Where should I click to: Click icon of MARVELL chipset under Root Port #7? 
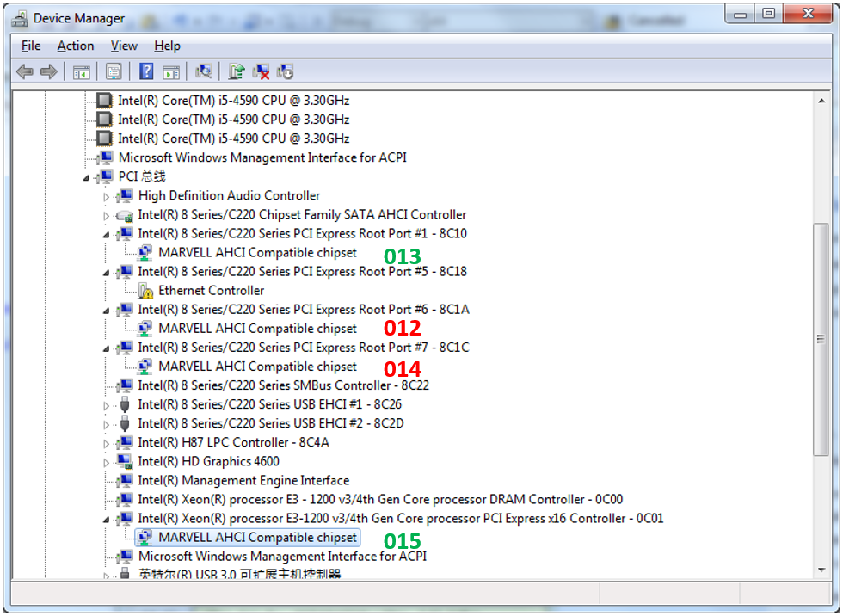[x=145, y=367]
